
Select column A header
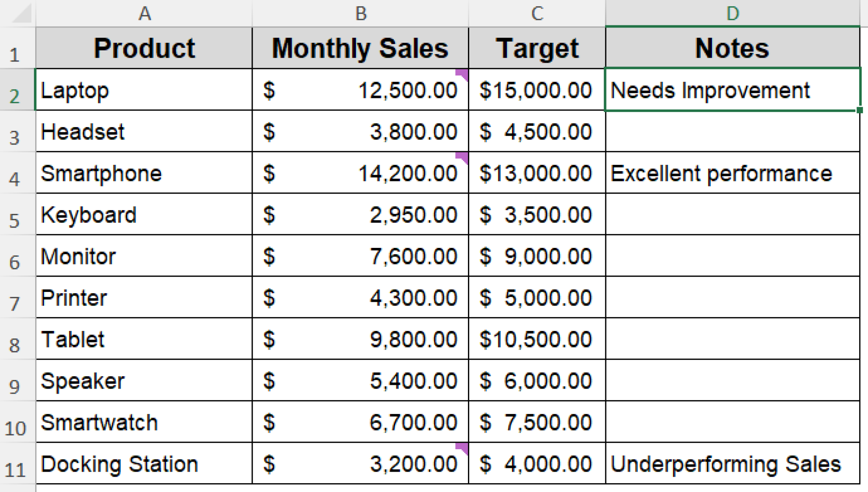tap(144, 14)
